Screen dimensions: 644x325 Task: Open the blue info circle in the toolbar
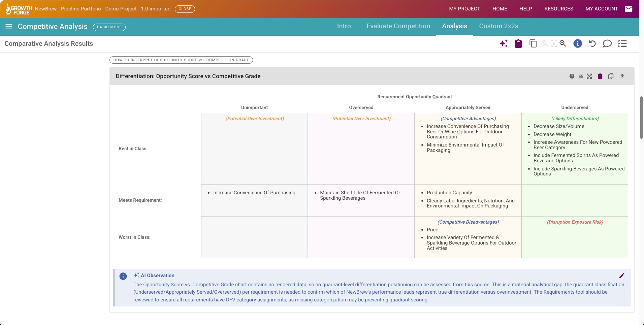[578, 43]
